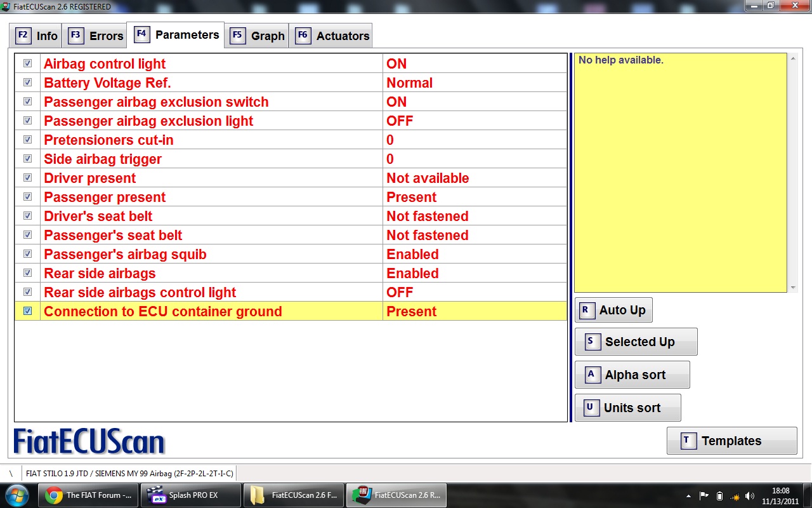
Task: Click the Selected Up button
Action: click(636, 342)
